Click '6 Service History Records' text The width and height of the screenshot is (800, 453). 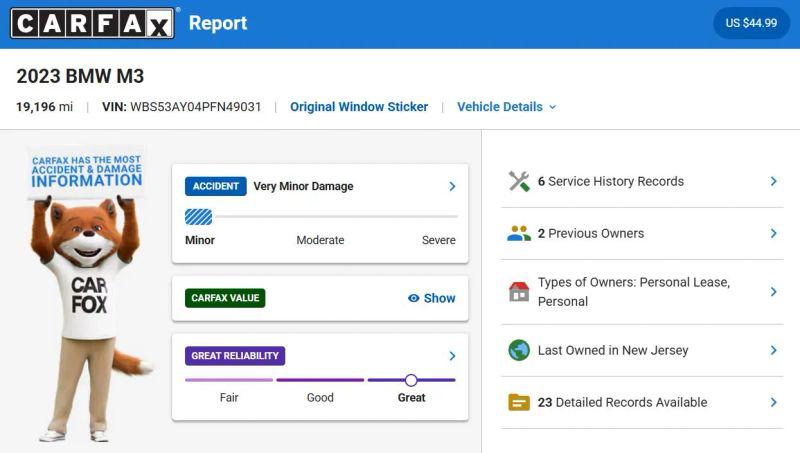[611, 181]
